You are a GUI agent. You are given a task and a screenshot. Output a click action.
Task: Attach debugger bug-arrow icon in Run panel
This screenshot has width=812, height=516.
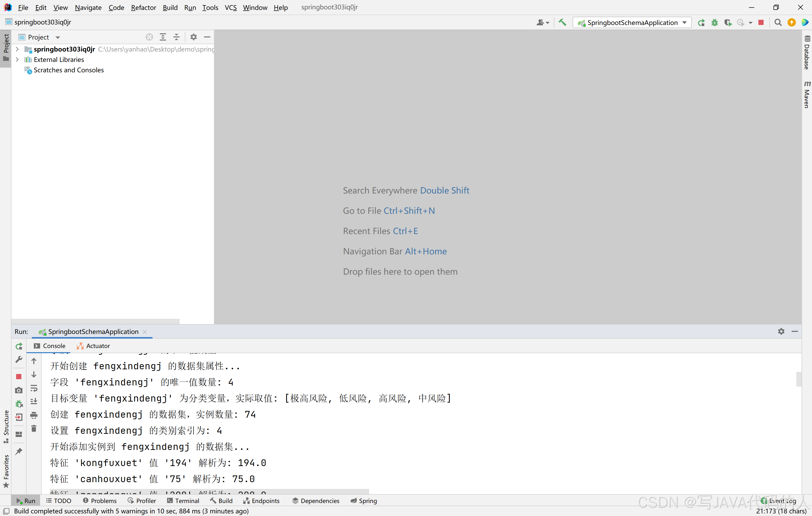click(x=19, y=404)
